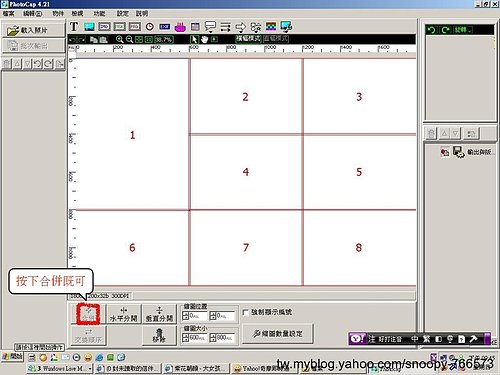Click the blue EXIF label icon
Viewport: 500px width, 375px height.
(165, 27)
